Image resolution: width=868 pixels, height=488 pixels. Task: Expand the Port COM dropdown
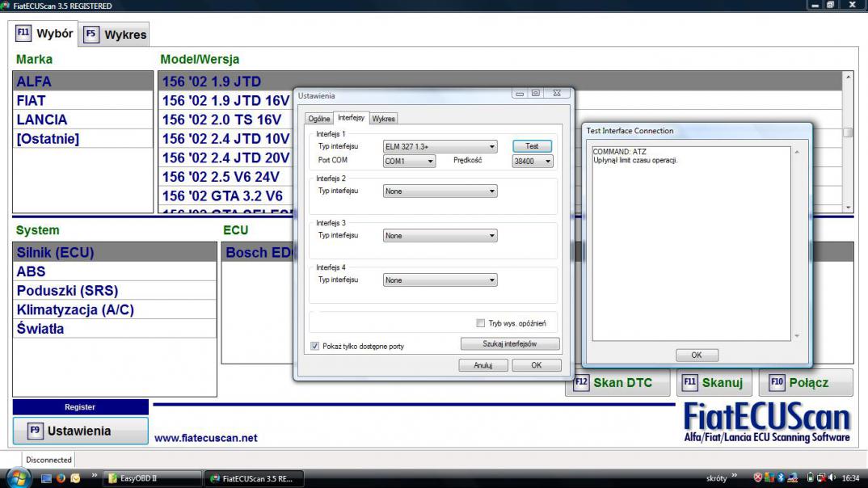409,162
